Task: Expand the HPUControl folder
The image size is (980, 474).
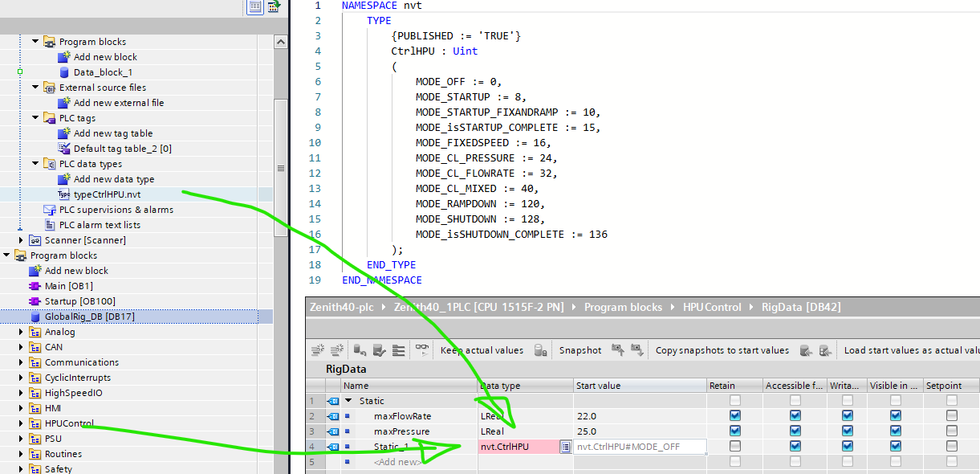Action: (22, 423)
